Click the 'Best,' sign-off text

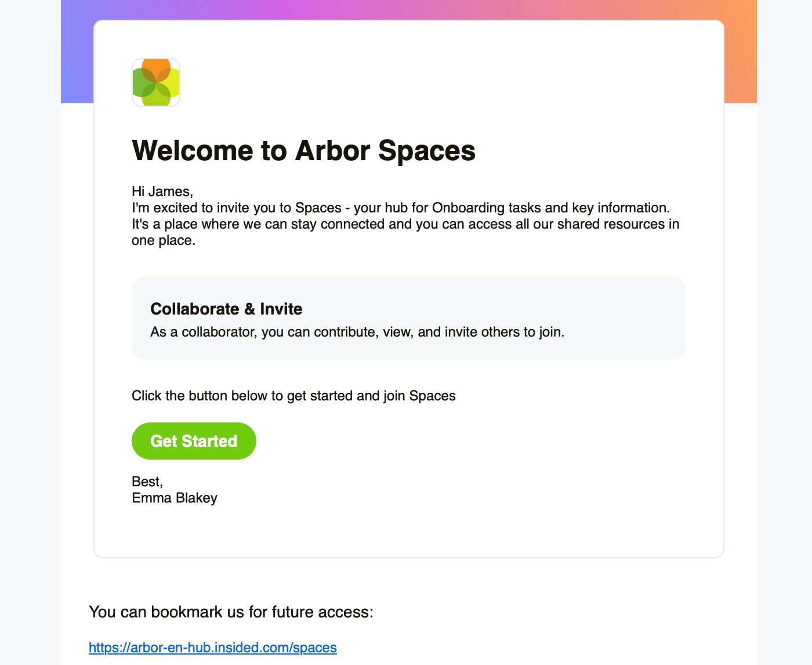point(147,482)
